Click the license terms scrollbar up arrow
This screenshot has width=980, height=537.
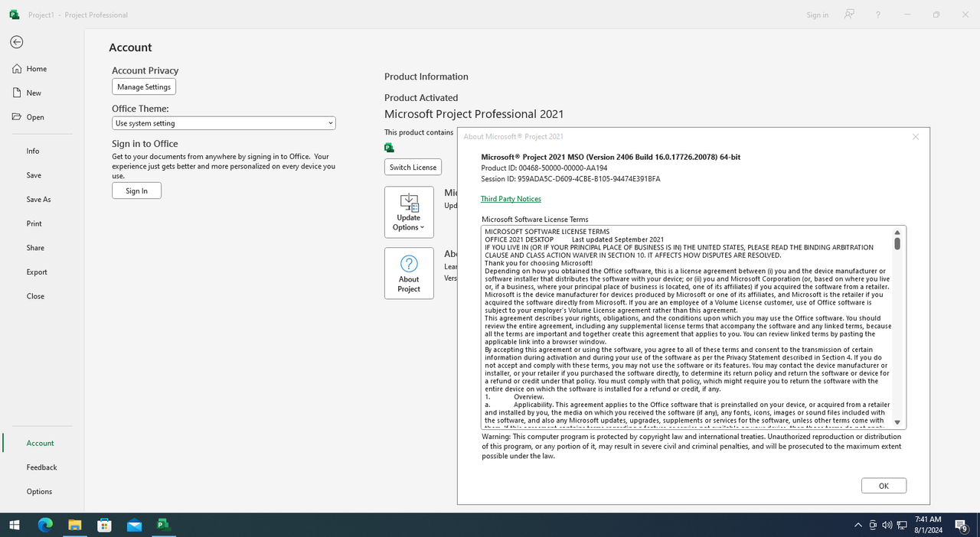[897, 233]
